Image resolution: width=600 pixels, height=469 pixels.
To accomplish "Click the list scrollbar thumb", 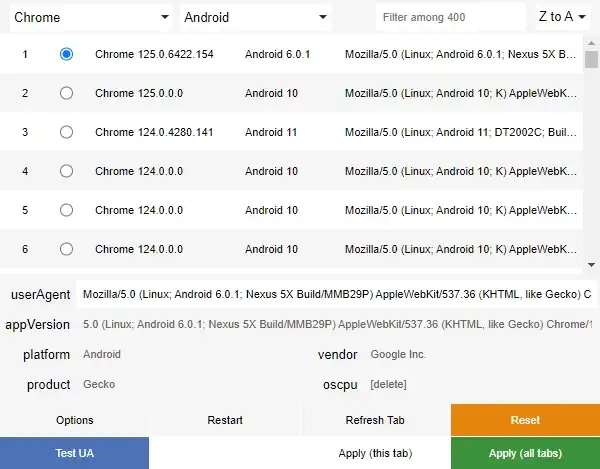I will pos(591,60).
